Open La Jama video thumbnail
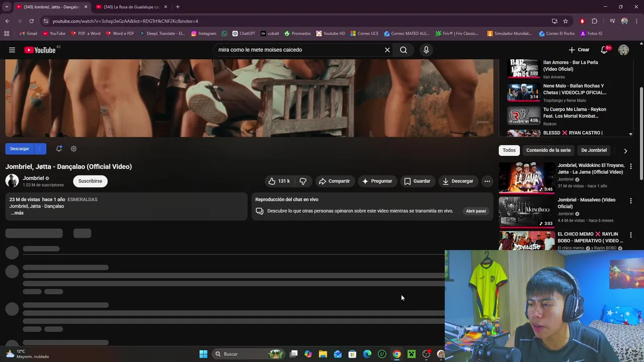 pyautogui.click(x=526, y=177)
